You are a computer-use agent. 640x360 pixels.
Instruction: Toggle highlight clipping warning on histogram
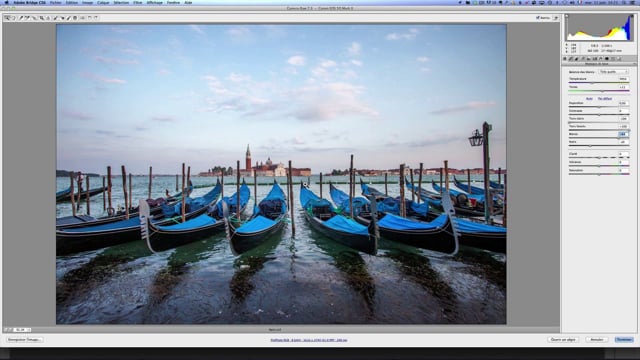[631, 16]
